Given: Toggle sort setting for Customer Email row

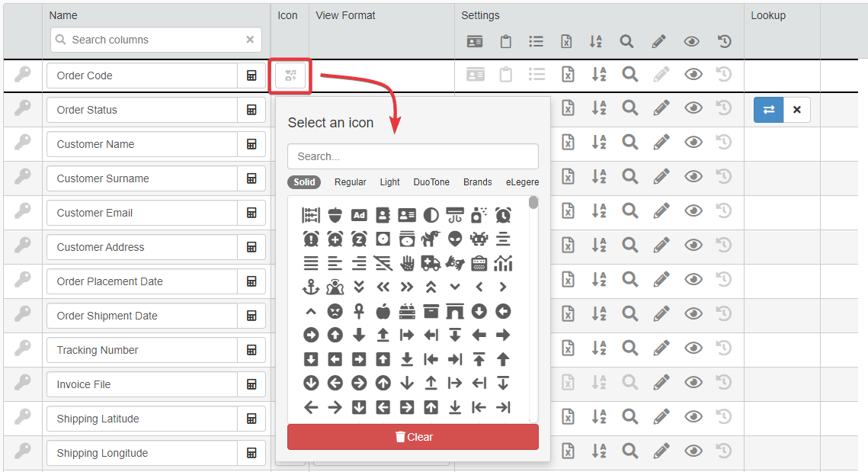Looking at the screenshot, I should [x=598, y=210].
